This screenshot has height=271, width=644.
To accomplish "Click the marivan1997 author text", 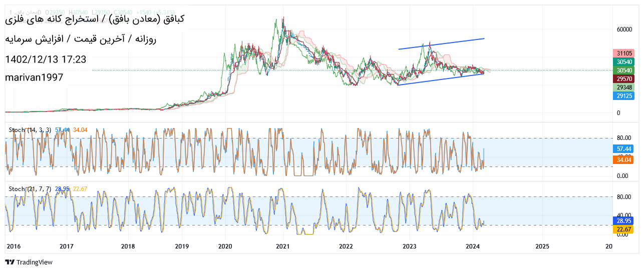I will coord(34,77).
